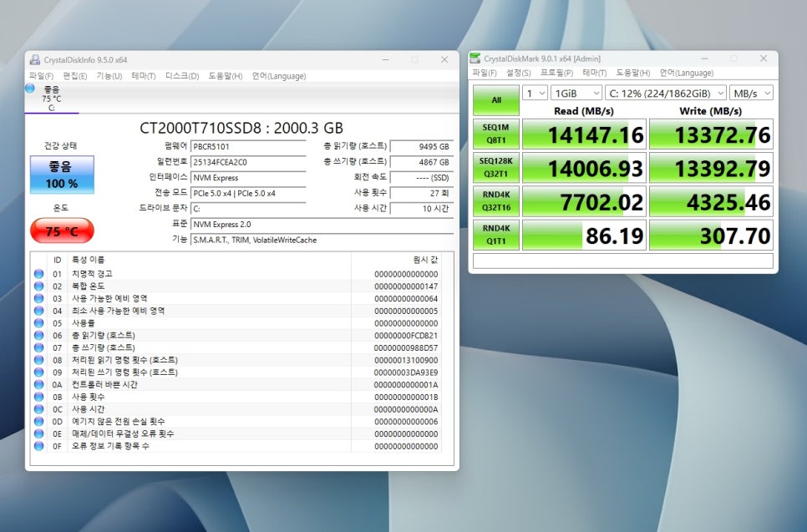Image resolution: width=807 pixels, height=532 pixels.
Task: Open 도움말(H) menu in CrystalDiskInfo
Action: click(x=225, y=76)
